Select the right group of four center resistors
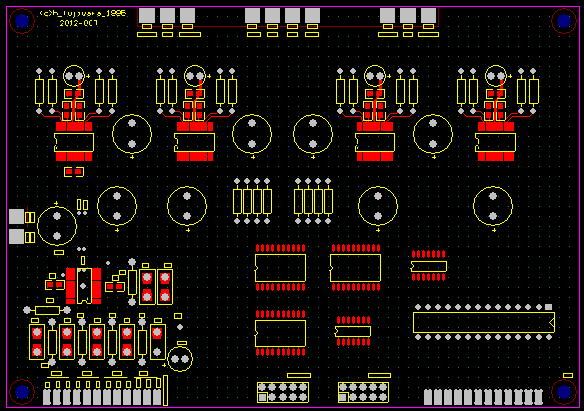The width and height of the screenshot is (584, 411). 313,201
